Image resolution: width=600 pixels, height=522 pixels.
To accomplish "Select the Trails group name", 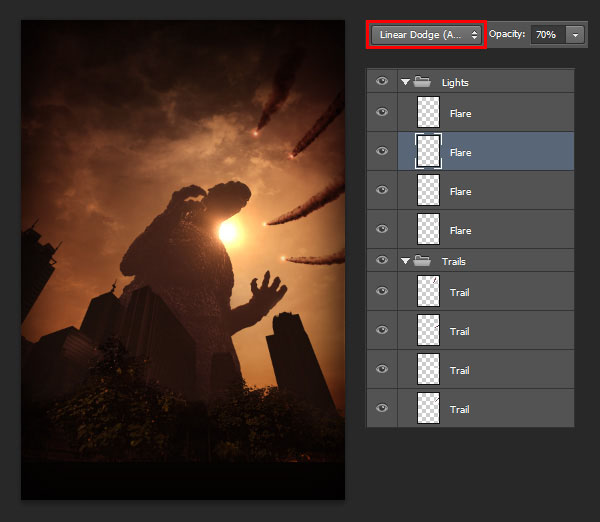I will point(454,262).
